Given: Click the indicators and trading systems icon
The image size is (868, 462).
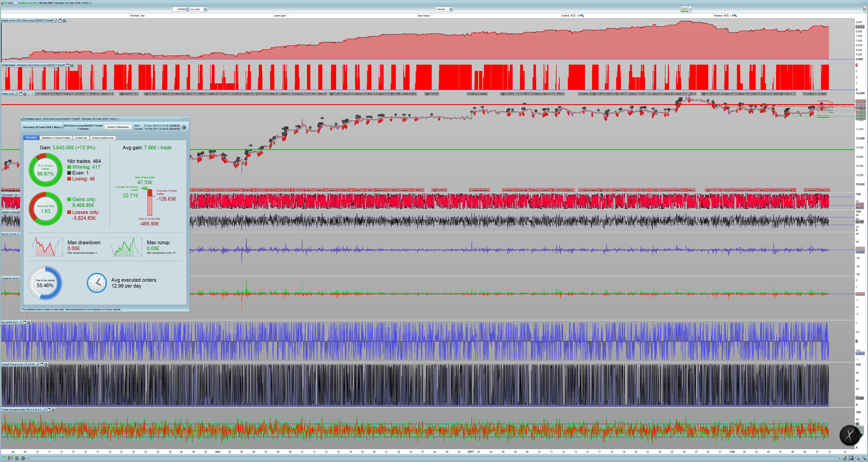Looking at the screenshot, I should tap(684, 9).
